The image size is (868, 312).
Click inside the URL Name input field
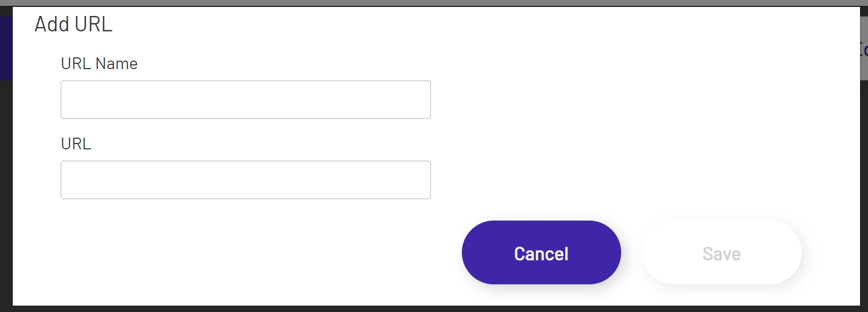tap(245, 99)
